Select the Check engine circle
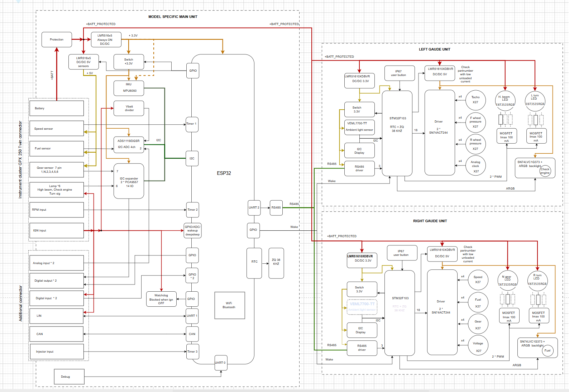Screen dimensions: 569x392 [545, 171]
